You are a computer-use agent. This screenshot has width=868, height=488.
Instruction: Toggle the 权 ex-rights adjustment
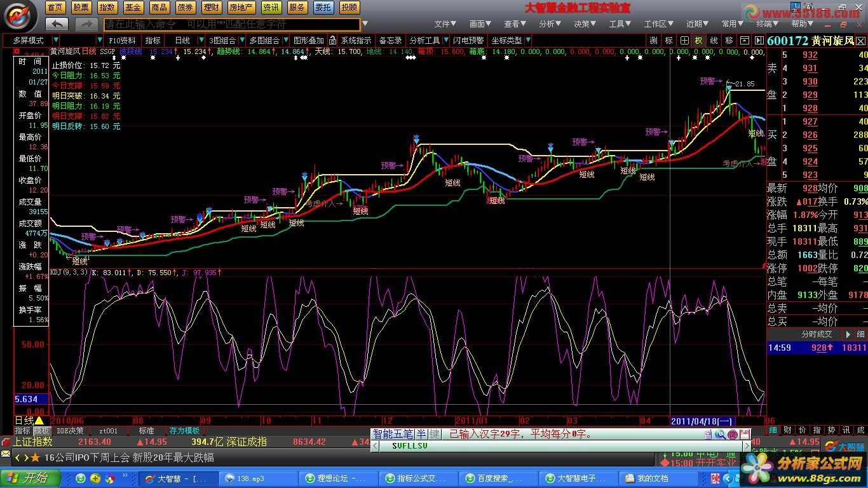tap(698, 40)
